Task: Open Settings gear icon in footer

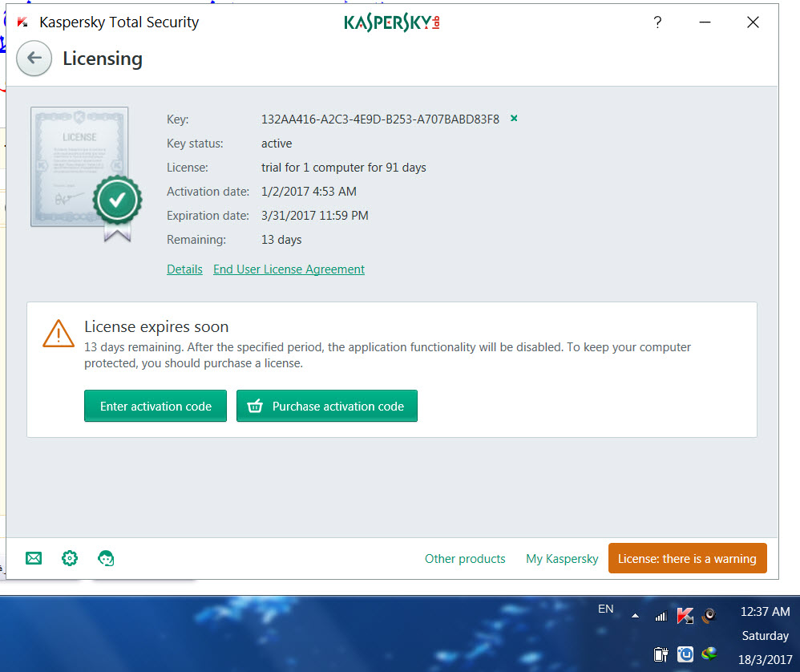Action: click(x=70, y=558)
